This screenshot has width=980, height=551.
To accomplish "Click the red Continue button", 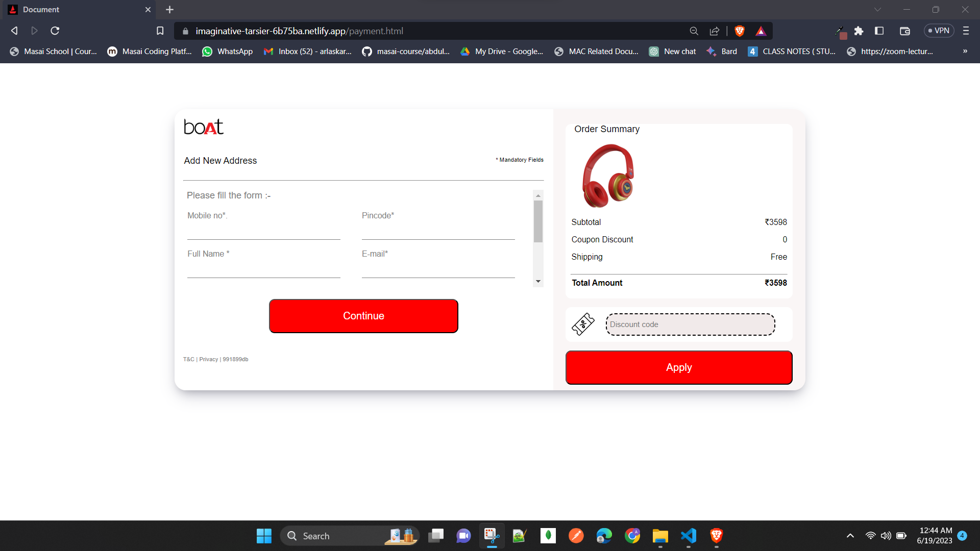I will [x=363, y=316].
